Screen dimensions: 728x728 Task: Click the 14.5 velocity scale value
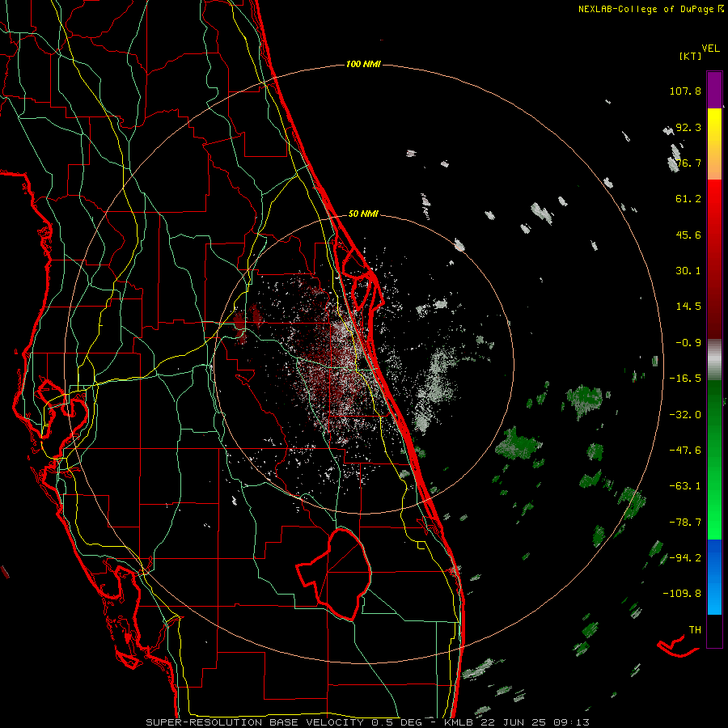tap(688, 307)
